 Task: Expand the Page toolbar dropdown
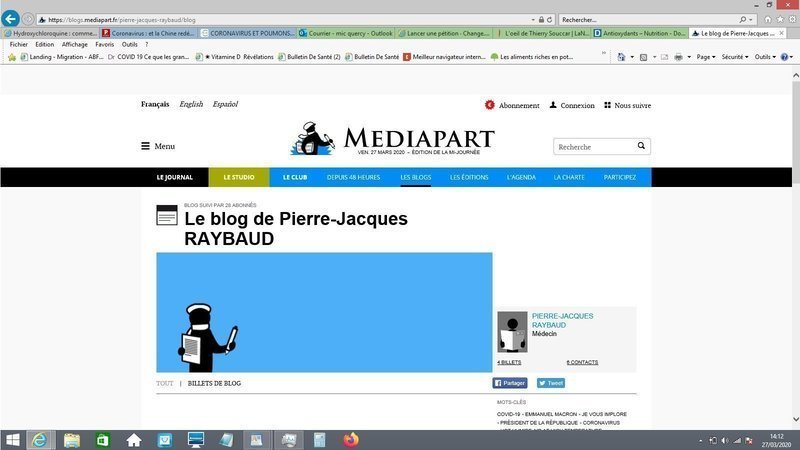tap(707, 57)
